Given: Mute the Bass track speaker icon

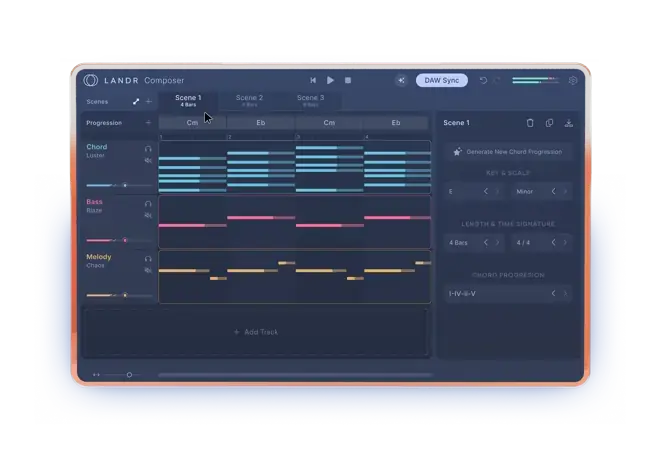Looking at the screenshot, I should click(x=148, y=215).
